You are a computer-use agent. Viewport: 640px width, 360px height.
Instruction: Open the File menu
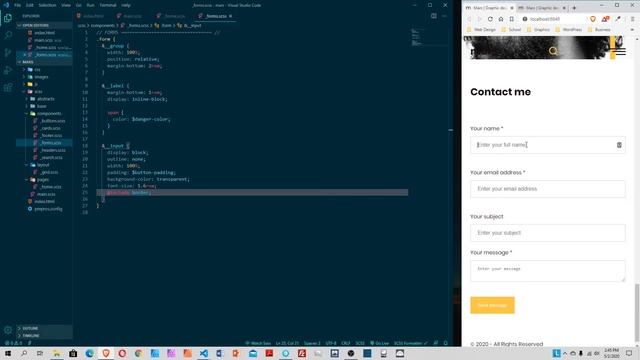point(18,5)
